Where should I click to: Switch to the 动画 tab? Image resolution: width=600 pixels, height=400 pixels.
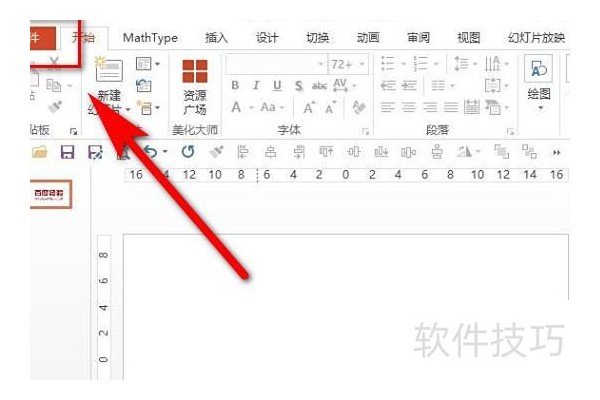[368, 38]
